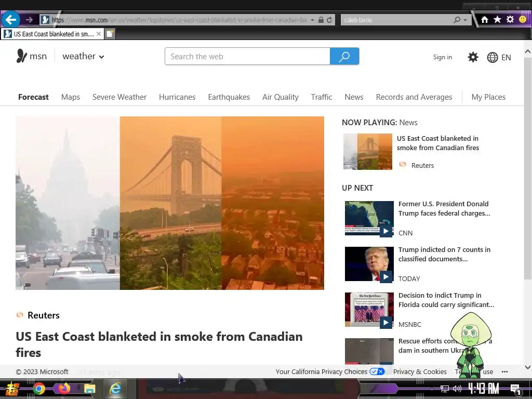532x399 pixels.
Task: Open the notification center icon
Action: tap(516, 389)
